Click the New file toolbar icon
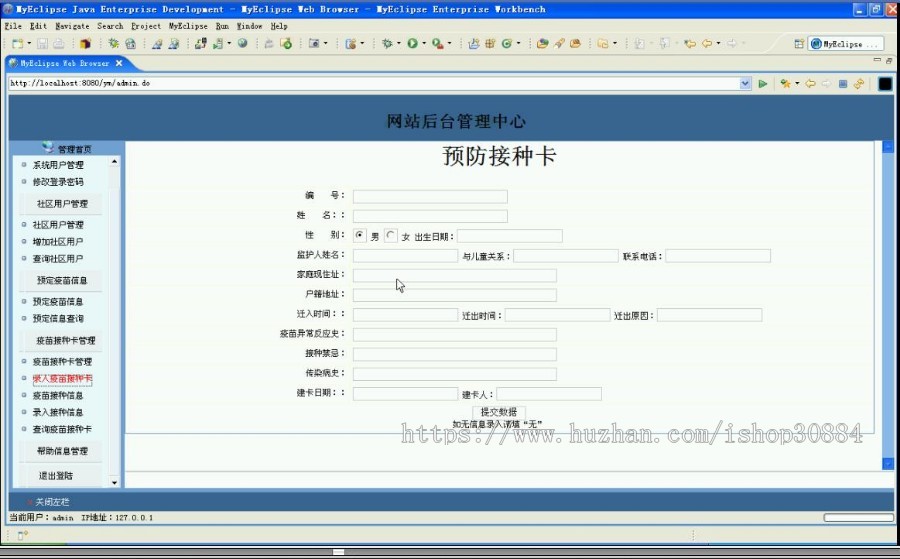This screenshot has width=900, height=559. pyautogui.click(x=18, y=44)
